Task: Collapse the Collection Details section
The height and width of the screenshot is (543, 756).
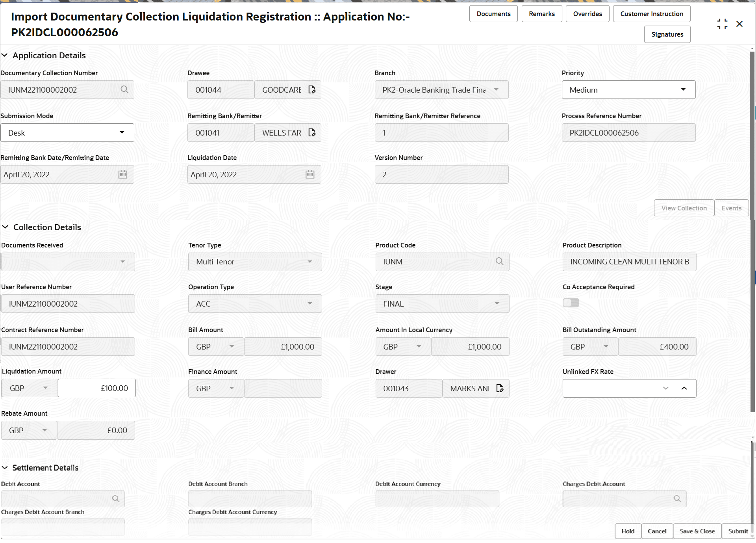Action: point(5,227)
